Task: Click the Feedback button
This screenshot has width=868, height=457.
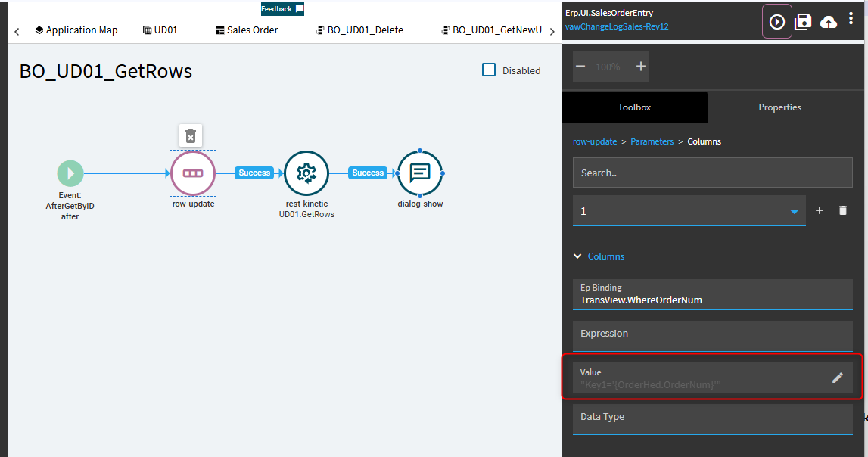Action: click(x=282, y=9)
